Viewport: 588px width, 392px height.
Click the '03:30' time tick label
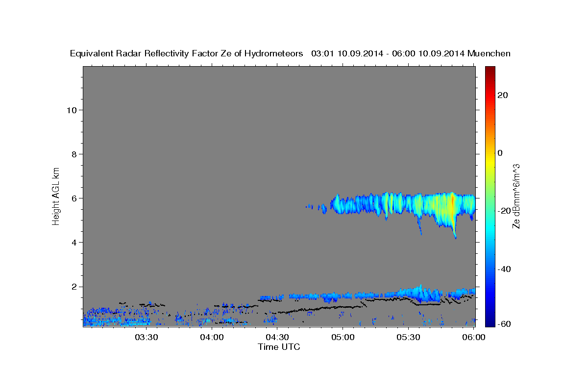click(x=146, y=337)
